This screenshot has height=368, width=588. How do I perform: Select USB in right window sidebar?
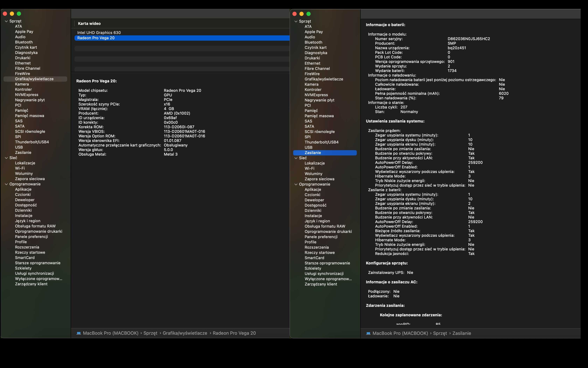coord(309,148)
